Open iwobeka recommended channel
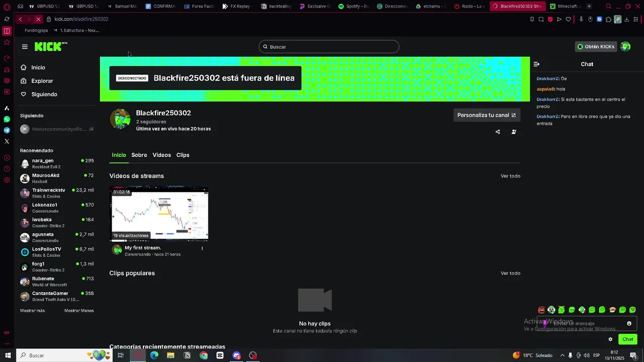This screenshot has width=644, height=362. [57, 223]
